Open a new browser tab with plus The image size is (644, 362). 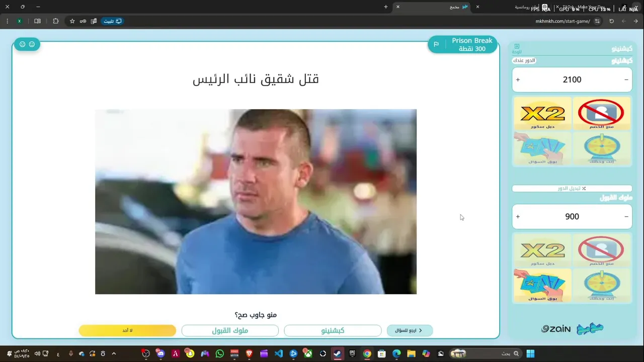pyautogui.click(x=386, y=7)
